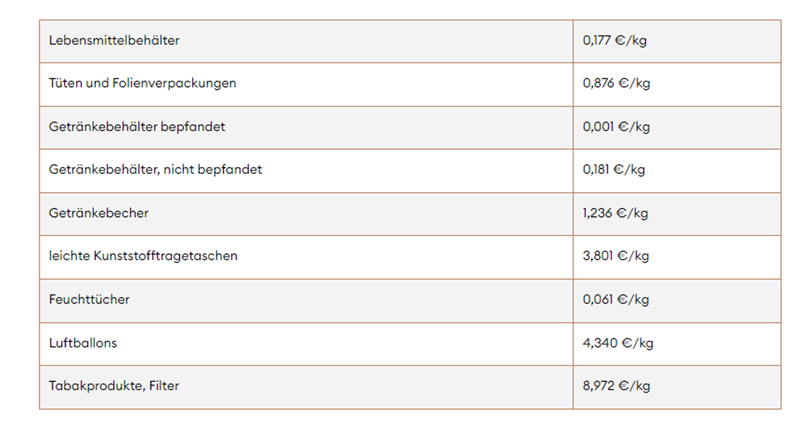Select the 1,236 €/kg price cell
The width and height of the screenshot is (809, 445).
pyautogui.click(x=615, y=213)
